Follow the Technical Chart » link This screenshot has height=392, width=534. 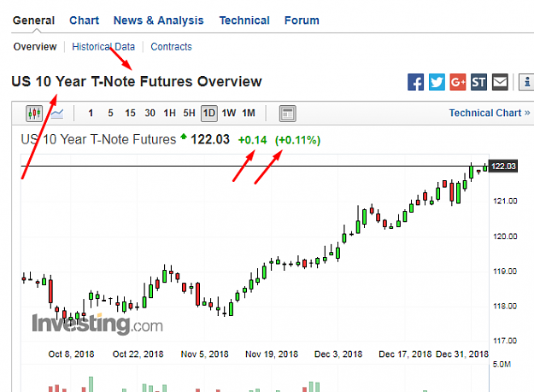coord(490,113)
